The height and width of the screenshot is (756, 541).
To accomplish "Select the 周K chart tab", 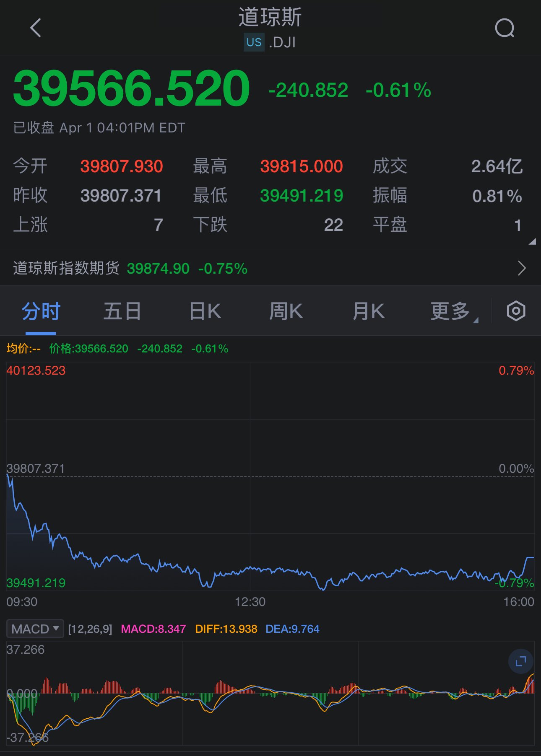I will coord(286,311).
